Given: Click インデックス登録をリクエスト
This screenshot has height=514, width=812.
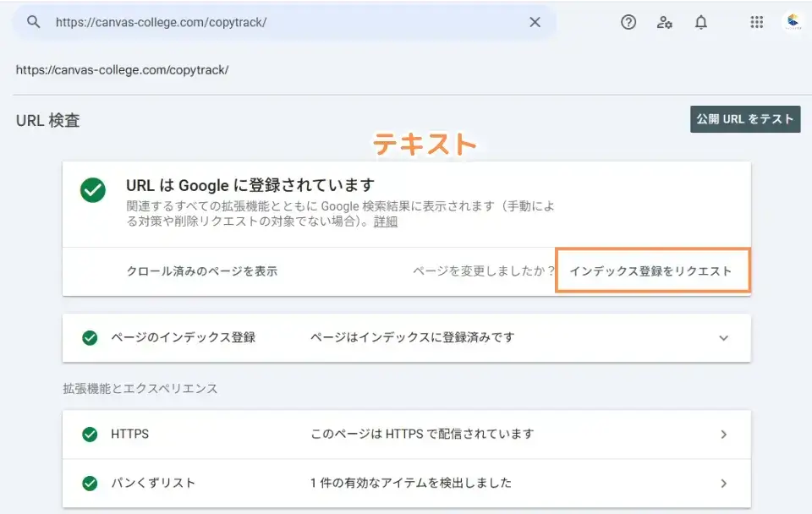Looking at the screenshot, I should pyautogui.click(x=651, y=271).
